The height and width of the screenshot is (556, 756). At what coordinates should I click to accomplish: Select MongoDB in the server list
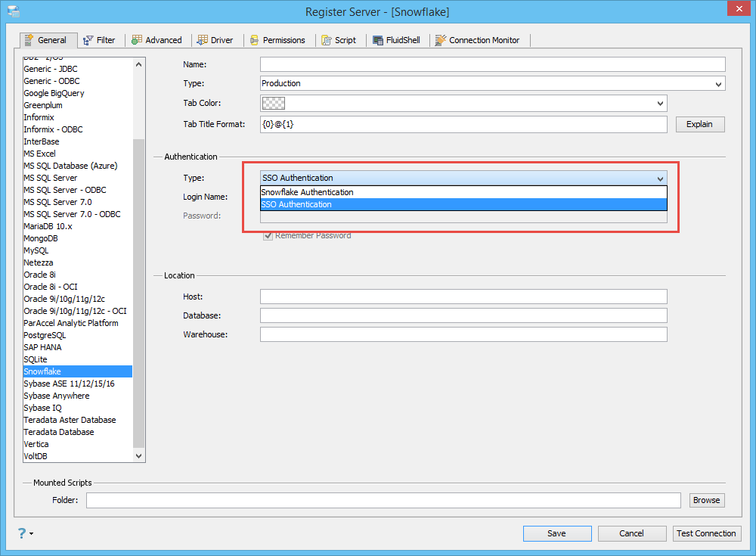click(78, 238)
